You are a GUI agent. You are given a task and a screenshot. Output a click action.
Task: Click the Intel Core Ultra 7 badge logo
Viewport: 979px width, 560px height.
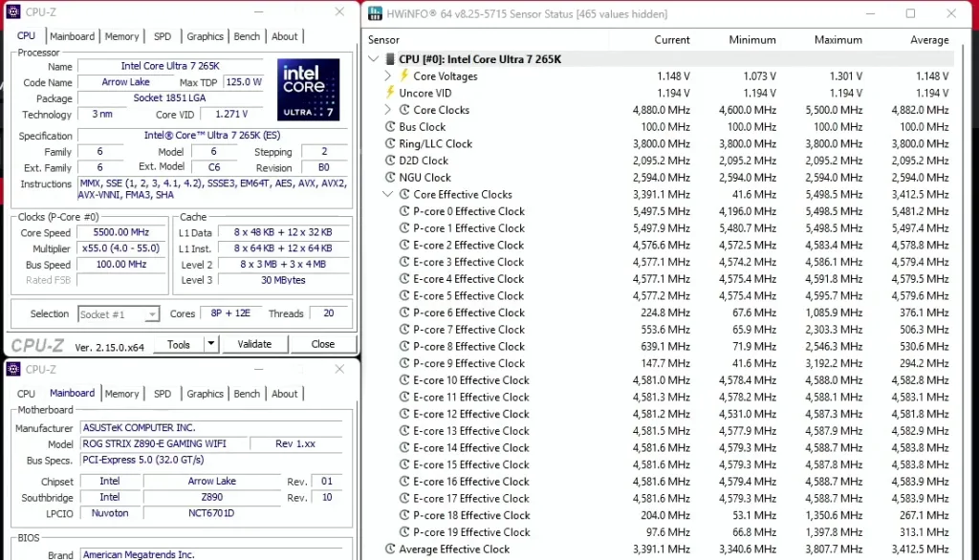tap(308, 89)
